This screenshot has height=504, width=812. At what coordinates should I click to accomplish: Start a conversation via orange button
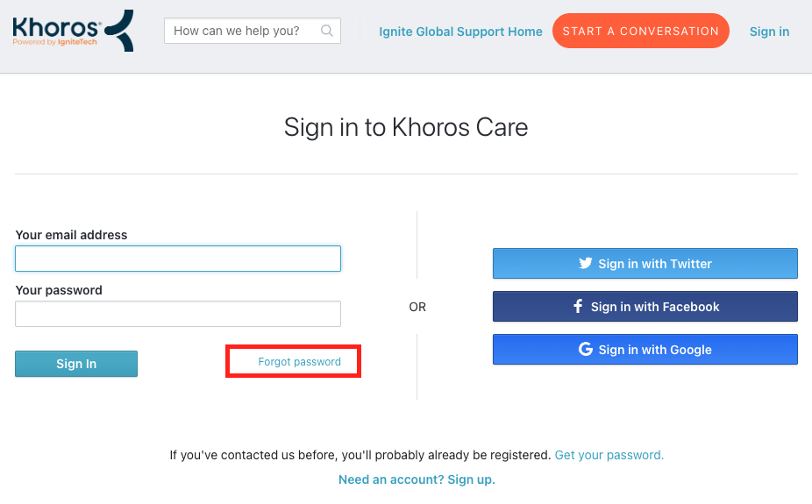[x=641, y=31]
